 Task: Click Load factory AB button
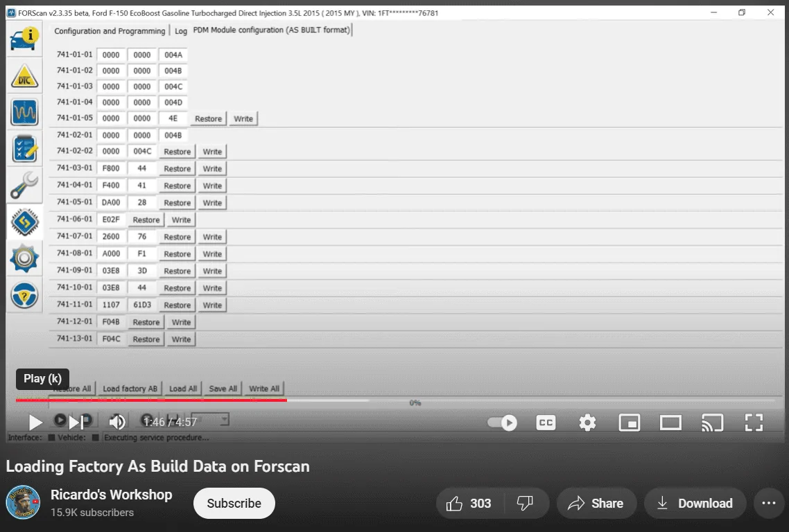(x=130, y=389)
